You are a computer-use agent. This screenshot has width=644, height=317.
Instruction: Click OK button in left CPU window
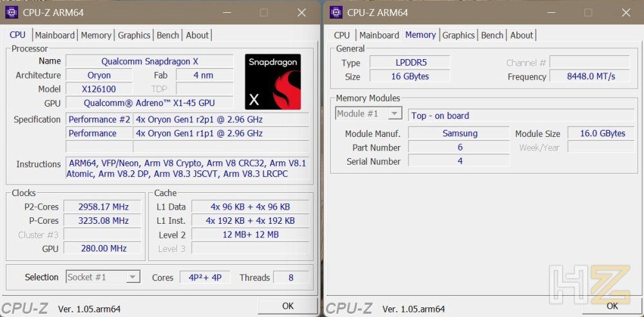coord(288,306)
